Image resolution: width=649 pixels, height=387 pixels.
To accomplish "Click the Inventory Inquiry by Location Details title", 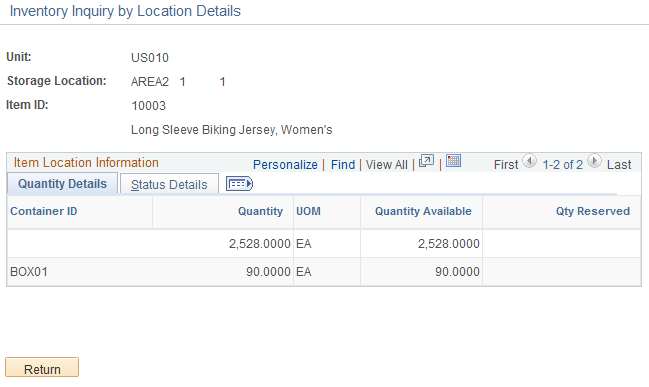I will 125,11.
